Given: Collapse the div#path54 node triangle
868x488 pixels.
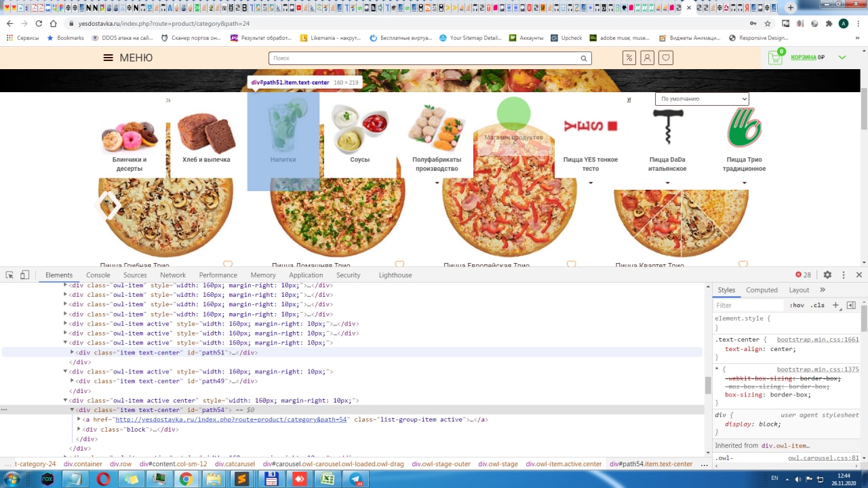Looking at the screenshot, I should click(x=73, y=410).
